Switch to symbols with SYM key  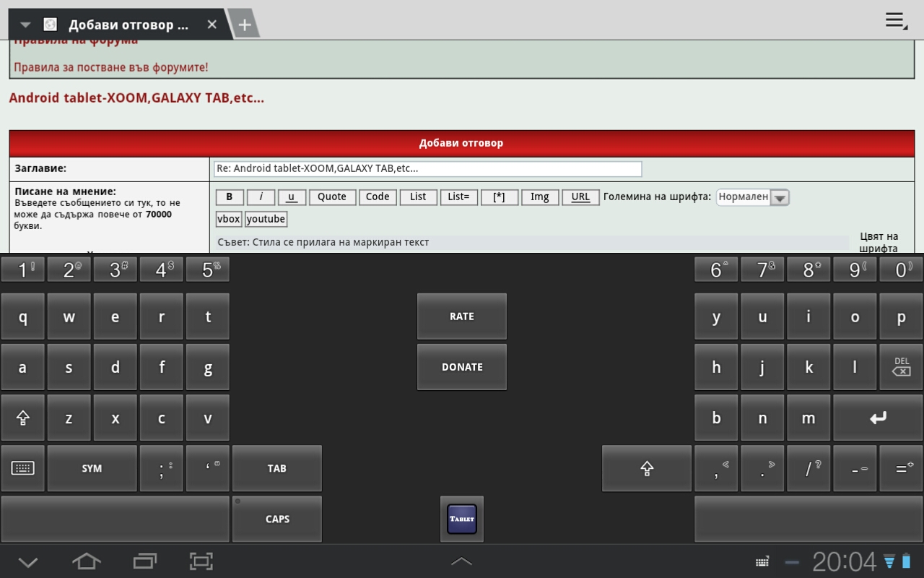92,468
